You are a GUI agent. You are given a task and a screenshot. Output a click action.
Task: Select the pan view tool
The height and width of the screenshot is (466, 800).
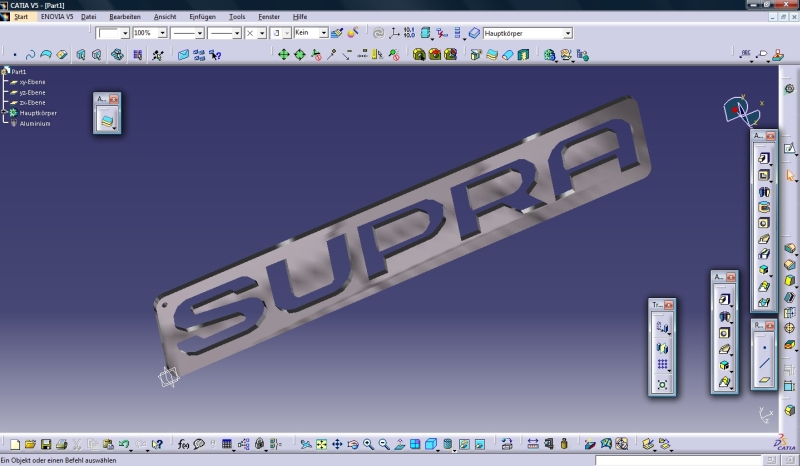pyautogui.click(x=337, y=444)
